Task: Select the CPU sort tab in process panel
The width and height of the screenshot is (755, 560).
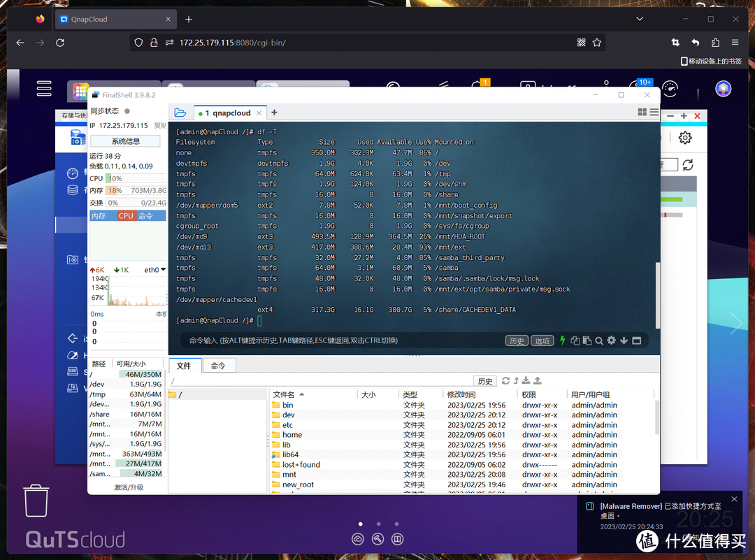Action: (x=126, y=216)
